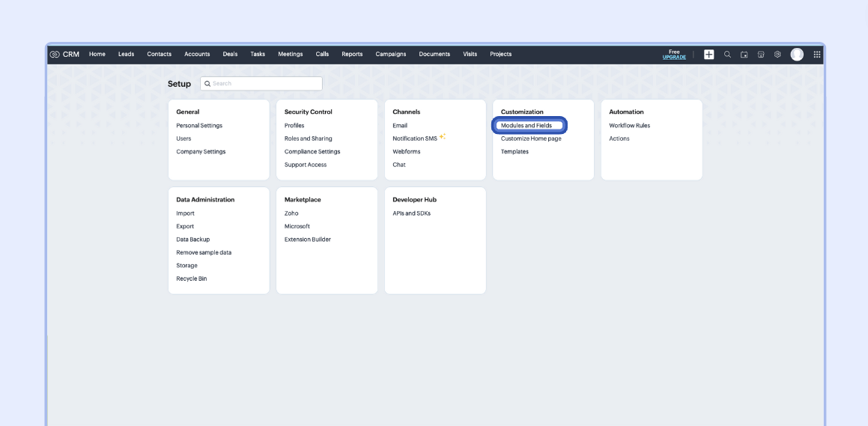Open the Reports module tab
868x426 pixels.
click(352, 55)
